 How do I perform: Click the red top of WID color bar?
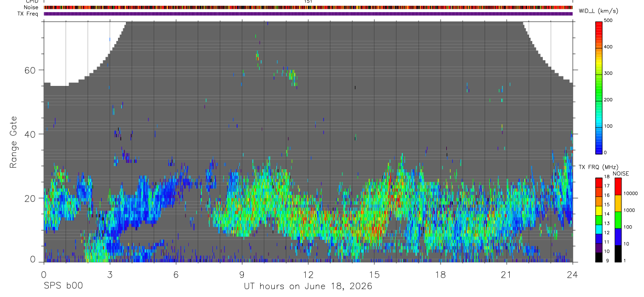coord(599,24)
